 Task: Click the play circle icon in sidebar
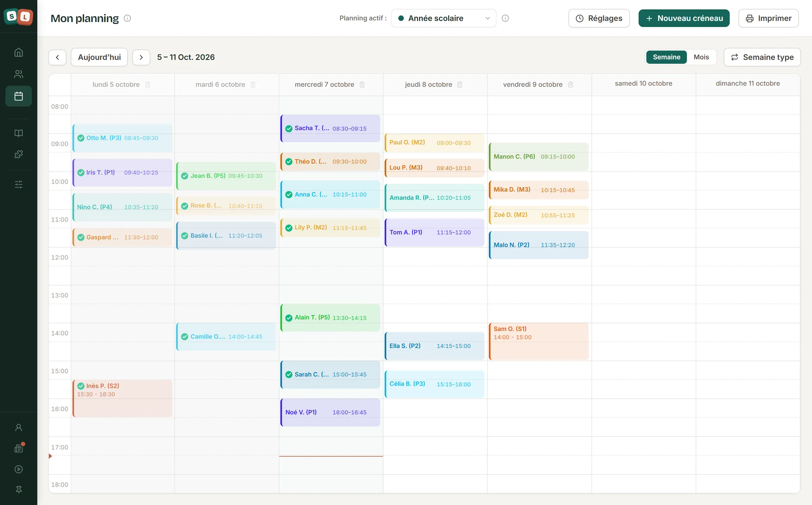tap(18, 469)
